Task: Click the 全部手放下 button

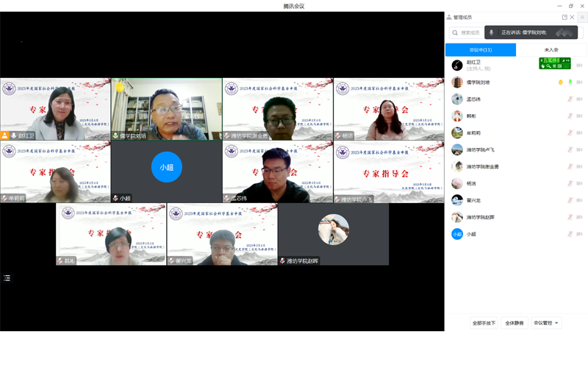Action: [484, 322]
